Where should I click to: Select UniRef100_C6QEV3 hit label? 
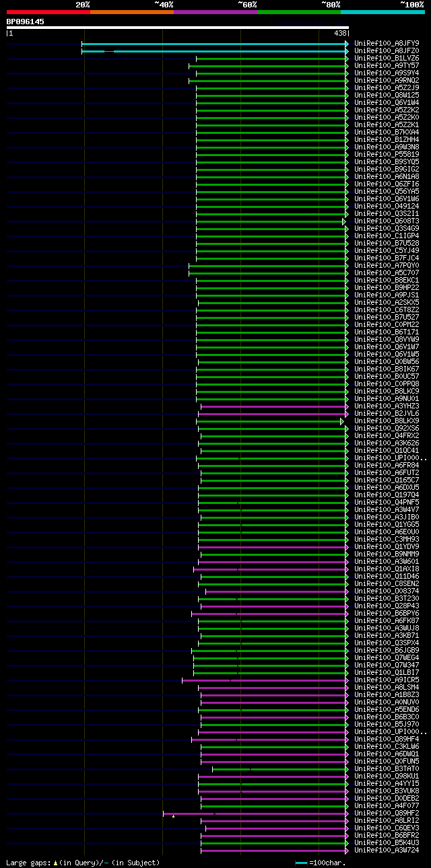point(387,828)
